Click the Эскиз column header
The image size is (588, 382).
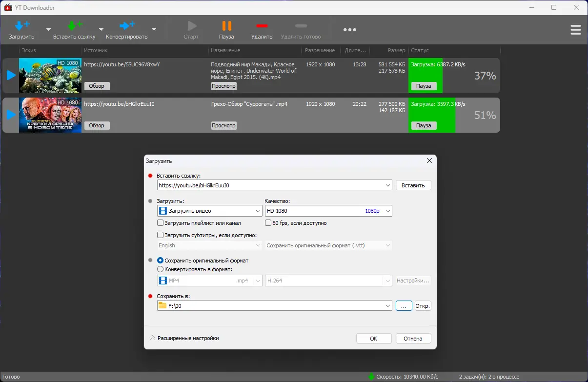(x=50, y=50)
